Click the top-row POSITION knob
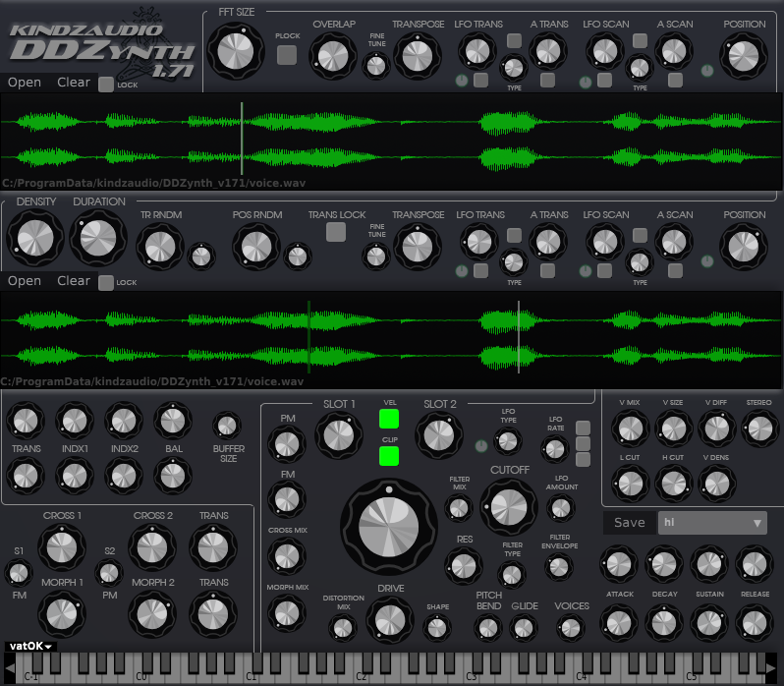784x686 pixels. (x=744, y=56)
